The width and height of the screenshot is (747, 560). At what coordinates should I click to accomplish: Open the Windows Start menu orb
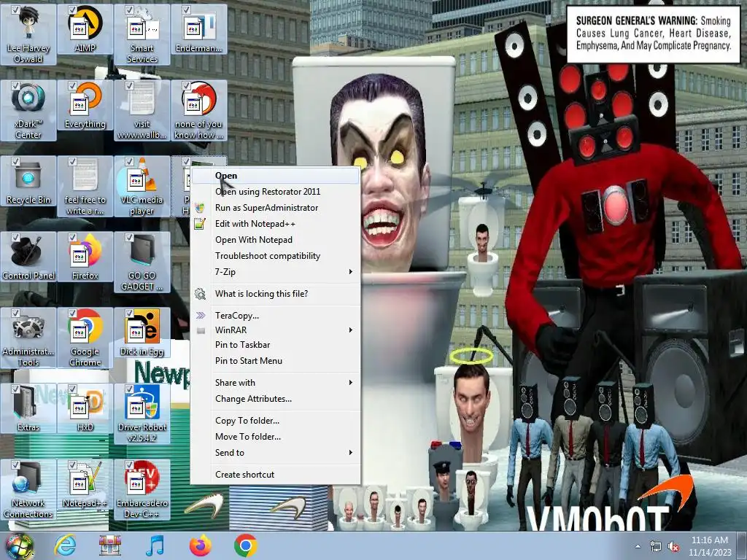click(18, 546)
